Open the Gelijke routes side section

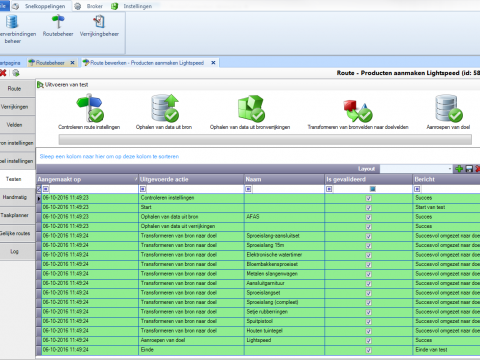[17, 233]
